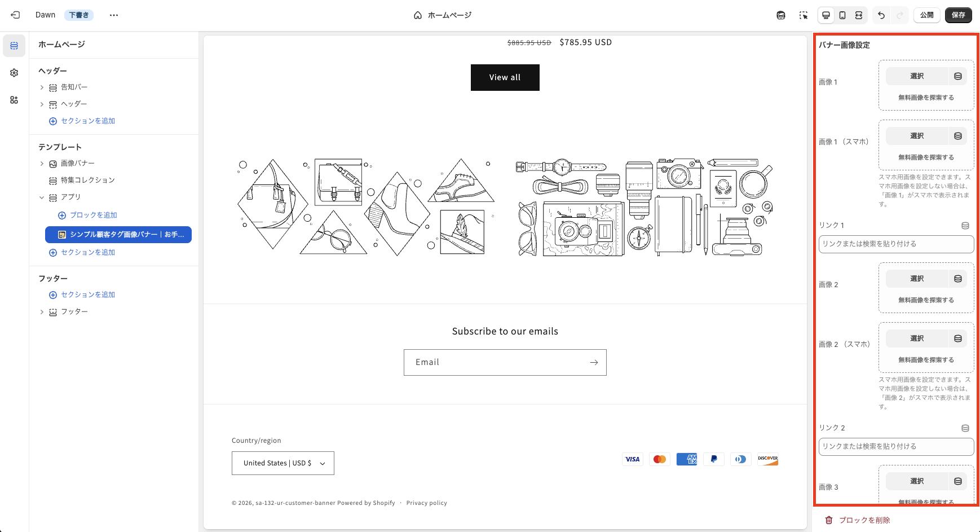Open theme settings gear in sidebar

click(x=14, y=73)
